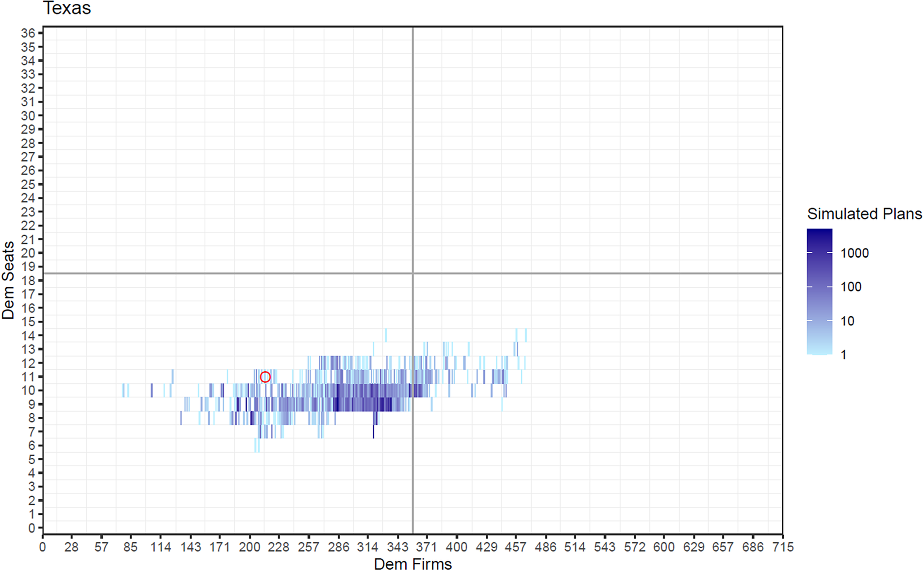924x571 pixels.
Task: Click y-axis label '9'
Action: [x=32, y=404]
